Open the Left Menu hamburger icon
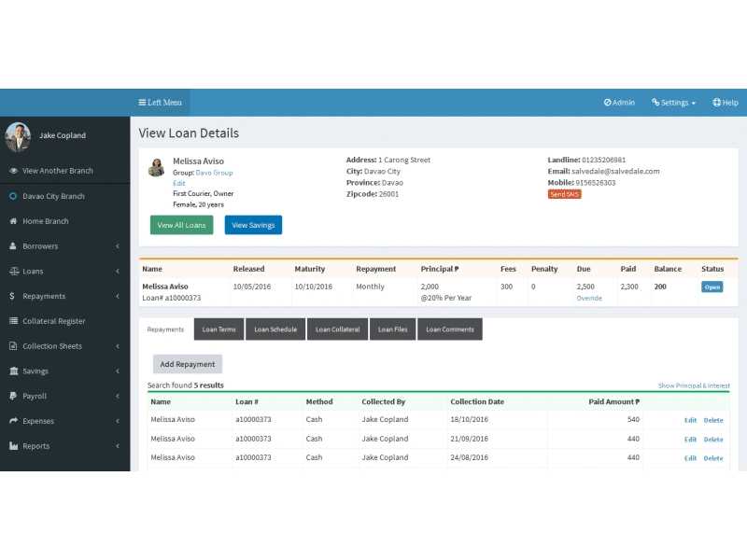Image resolution: width=747 pixels, height=560 pixels. click(x=142, y=103)
